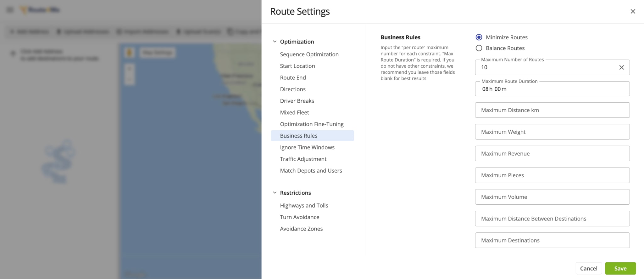The width and height of the screenshot is (644, 279).
Task: Click the Save button
Action: 620,268
